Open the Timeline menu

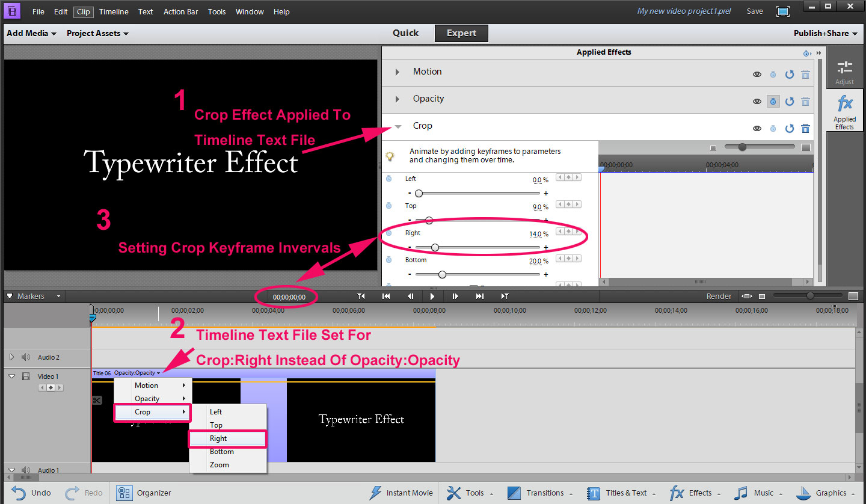114,11
